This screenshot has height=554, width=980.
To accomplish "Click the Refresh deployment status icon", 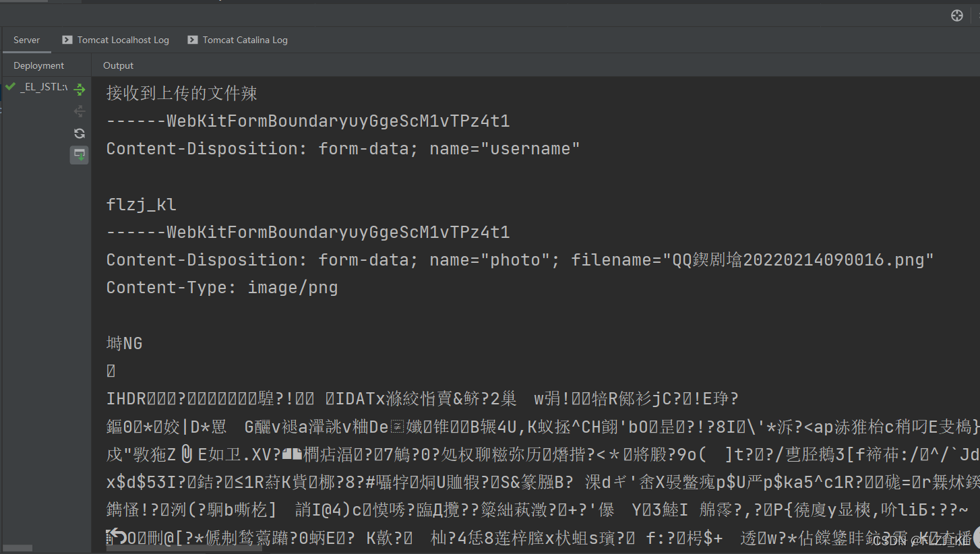I will (x=80, y=133).
